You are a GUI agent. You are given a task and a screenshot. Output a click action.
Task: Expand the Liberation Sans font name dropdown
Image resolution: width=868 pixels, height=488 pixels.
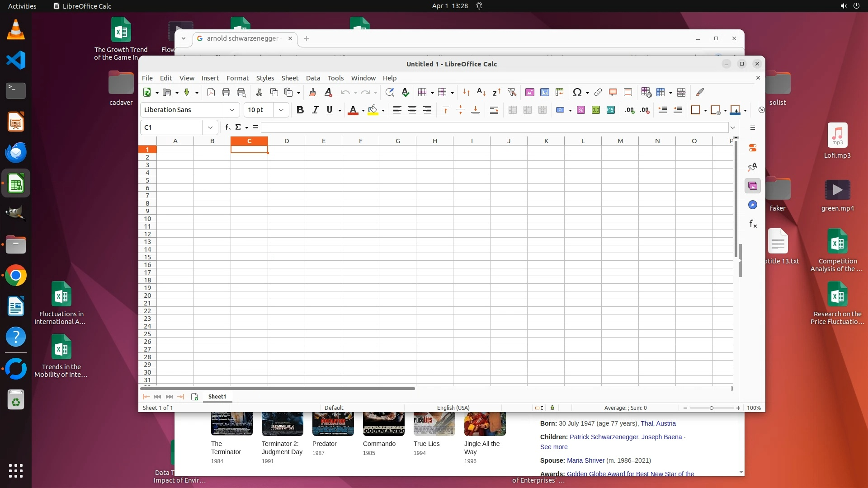click(x=231, y=110)
